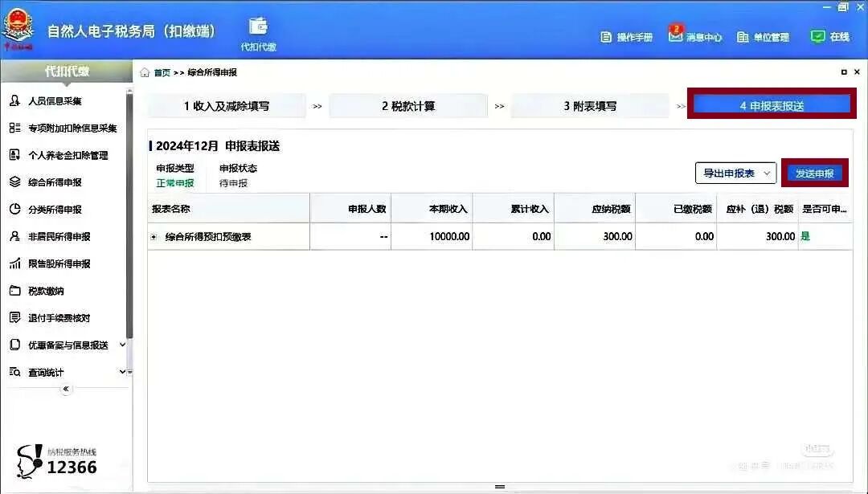
Task: Open the 导出申报表 dropdown
Action: [x=734, y=173]
